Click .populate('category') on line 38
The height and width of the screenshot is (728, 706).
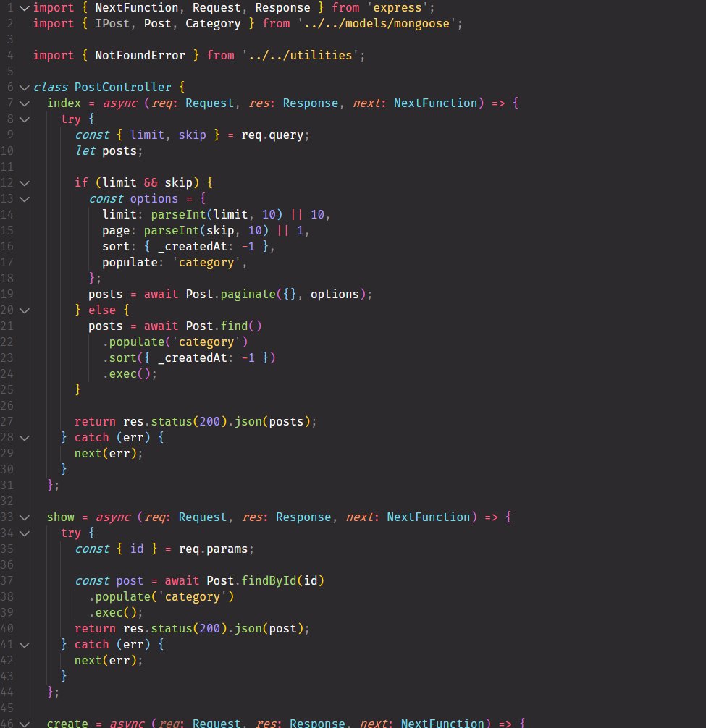(x=161, y=596)
